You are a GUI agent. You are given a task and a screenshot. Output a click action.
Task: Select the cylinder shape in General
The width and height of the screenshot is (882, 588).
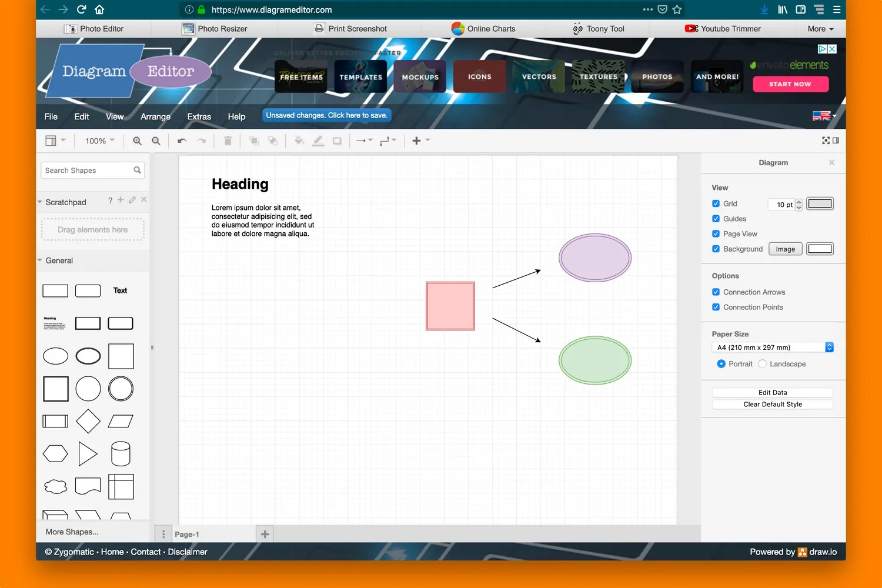tap(121, 454)
